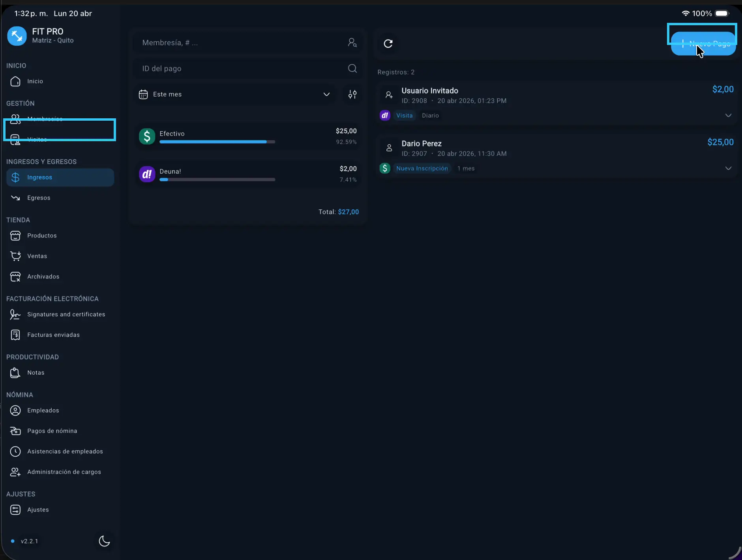The height and width of the screenshot is (560, 742).
Task: Click the magnifier icon in ID del pago
Action: [x=352, y=69]
